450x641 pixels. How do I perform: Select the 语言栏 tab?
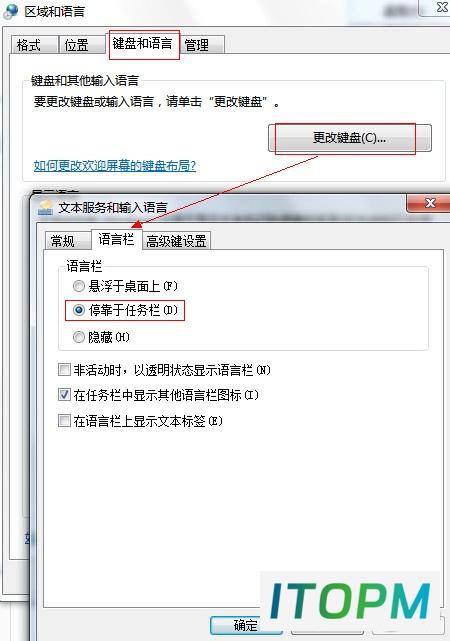[x=116, y=239]
